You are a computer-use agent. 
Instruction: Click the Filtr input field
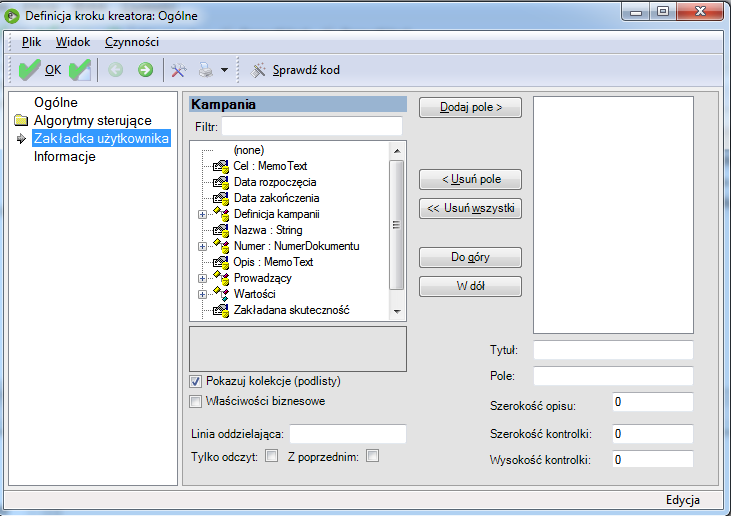pos(312,126)
